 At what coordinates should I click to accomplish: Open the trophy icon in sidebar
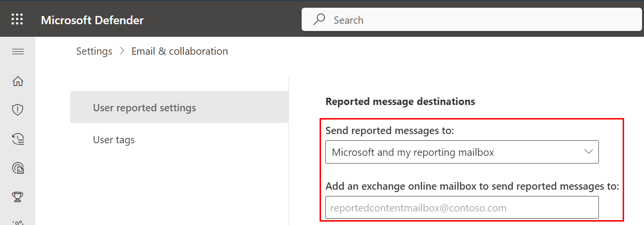pyautogui.click(x=18, y=197)
